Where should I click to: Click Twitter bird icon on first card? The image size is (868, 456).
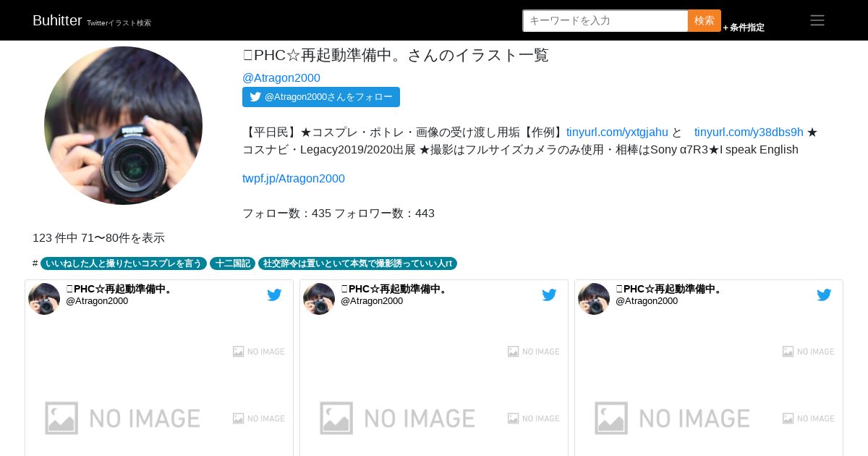pyautogui.click(x=274, y=295)
